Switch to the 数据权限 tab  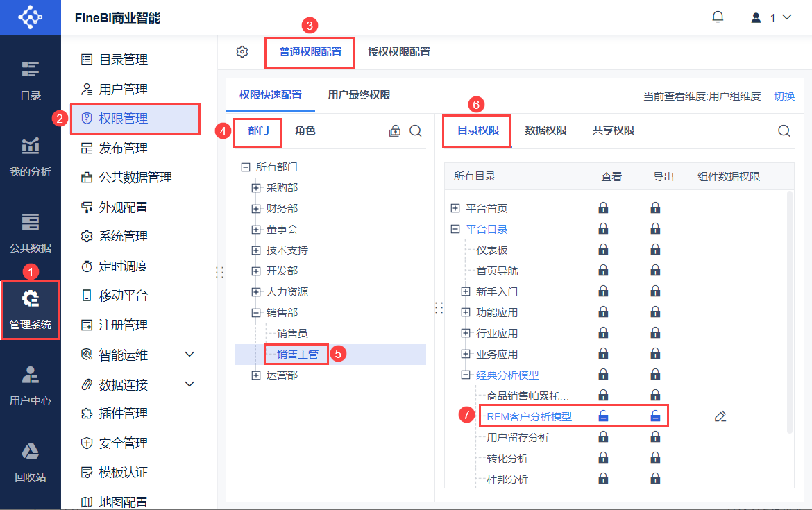[x=545, y=130]
